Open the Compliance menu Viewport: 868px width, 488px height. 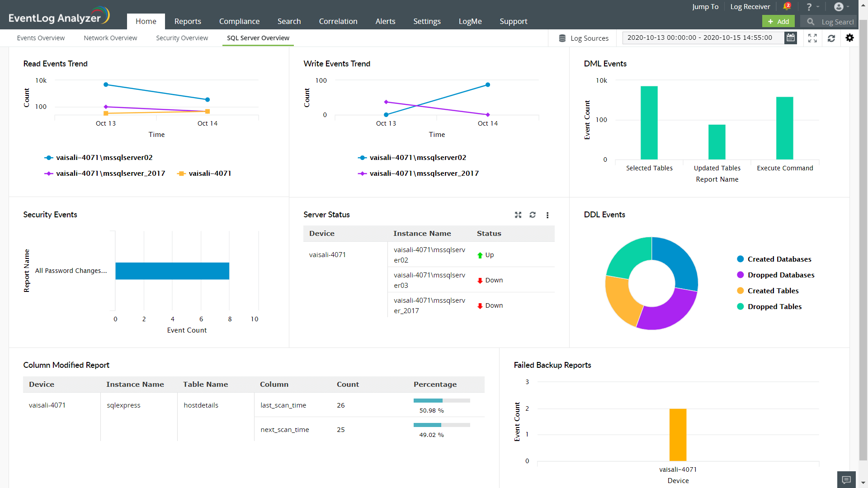[239, 21]
